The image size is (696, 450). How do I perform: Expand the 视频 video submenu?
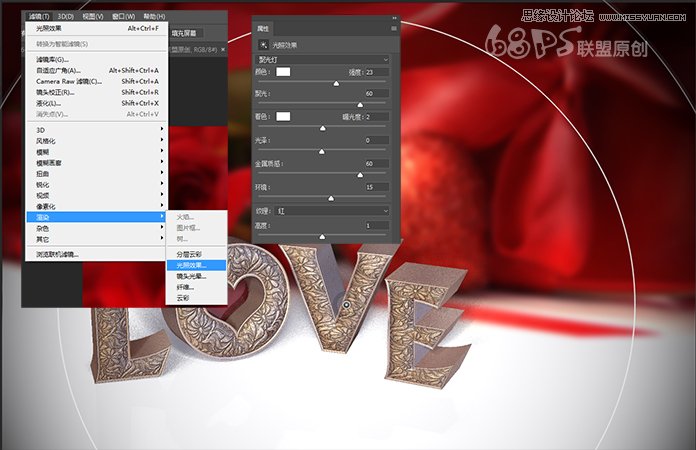[x=97, y=196]
